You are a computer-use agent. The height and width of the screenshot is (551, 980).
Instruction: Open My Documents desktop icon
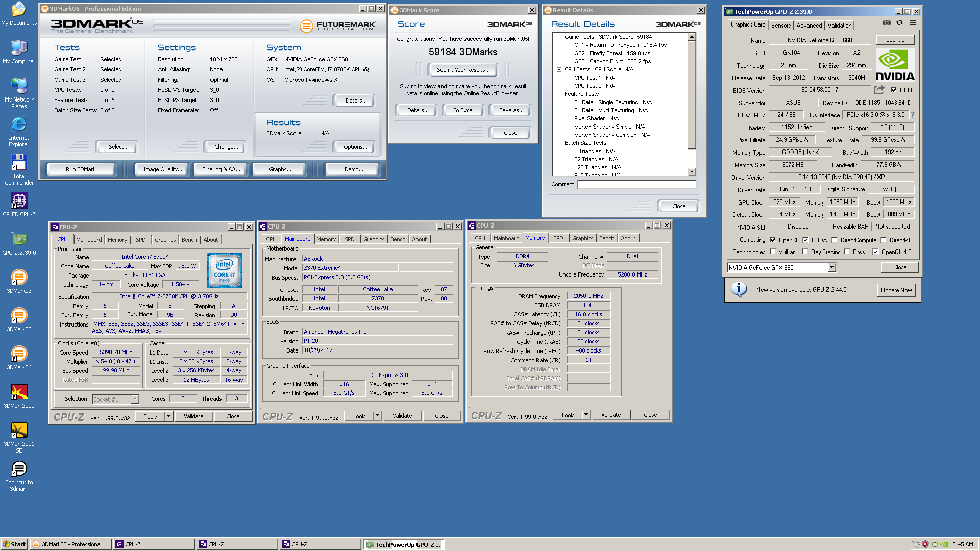19,14
